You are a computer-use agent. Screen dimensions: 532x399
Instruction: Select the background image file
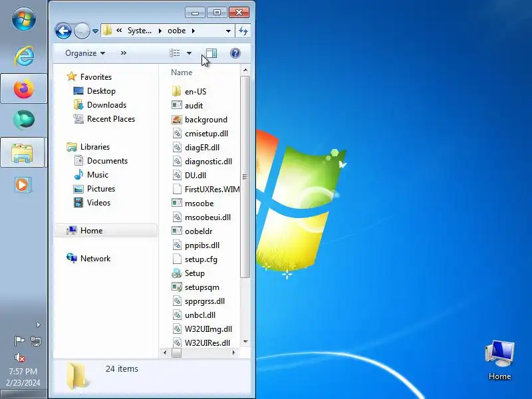coord(206,120)
